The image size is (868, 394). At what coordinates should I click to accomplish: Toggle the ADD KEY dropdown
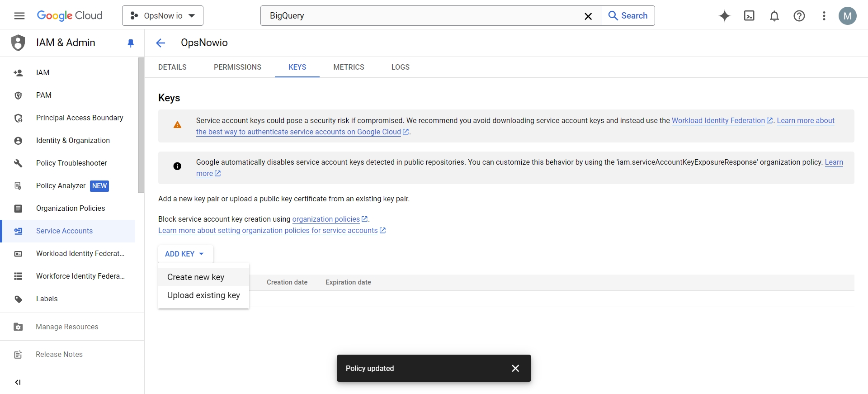click(185, 254)
